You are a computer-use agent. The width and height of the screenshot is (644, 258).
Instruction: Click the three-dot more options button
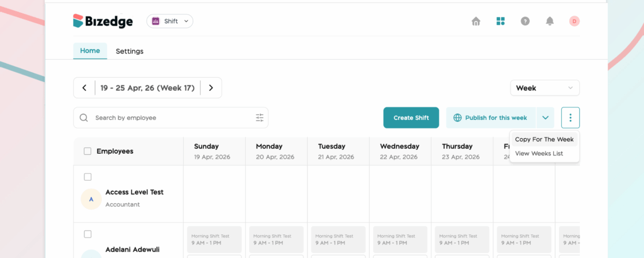point(570,118)
